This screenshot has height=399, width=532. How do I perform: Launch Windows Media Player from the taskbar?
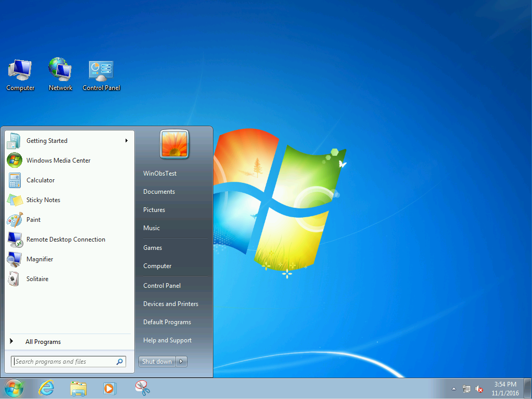110,388
